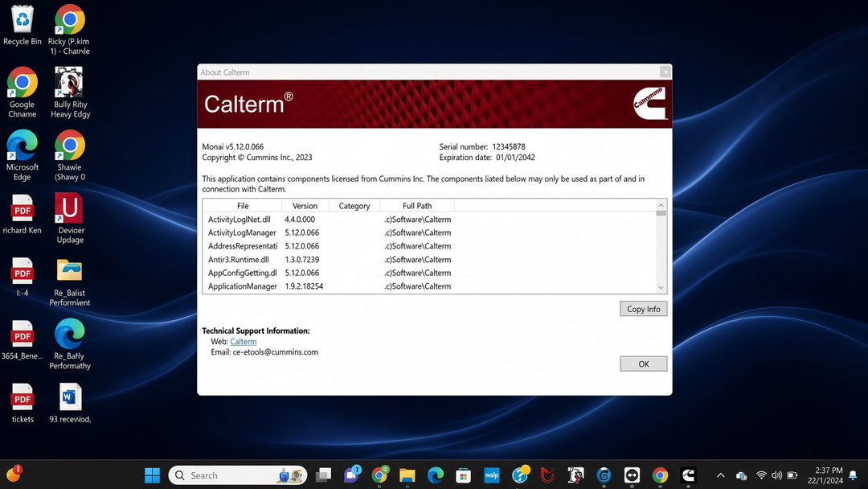Open the Re_Bafly Performathy Edge shortcut
Screen dimensions: 868x489
pos(70,344)
